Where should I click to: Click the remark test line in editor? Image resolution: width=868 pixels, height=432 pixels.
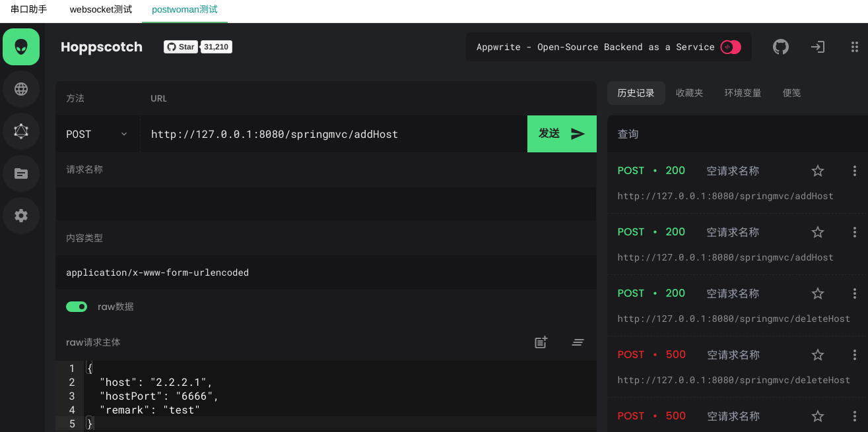150,410
